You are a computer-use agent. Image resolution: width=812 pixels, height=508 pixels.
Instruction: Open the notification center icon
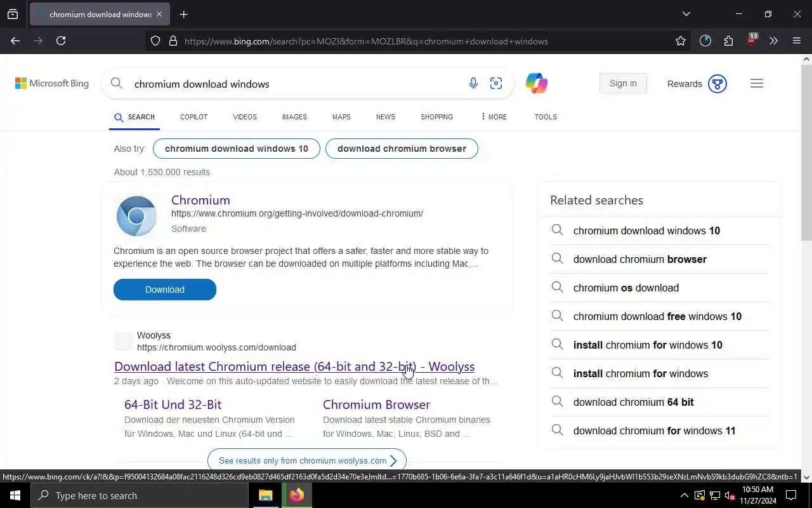pyautogui.click(x=791, y=495)
